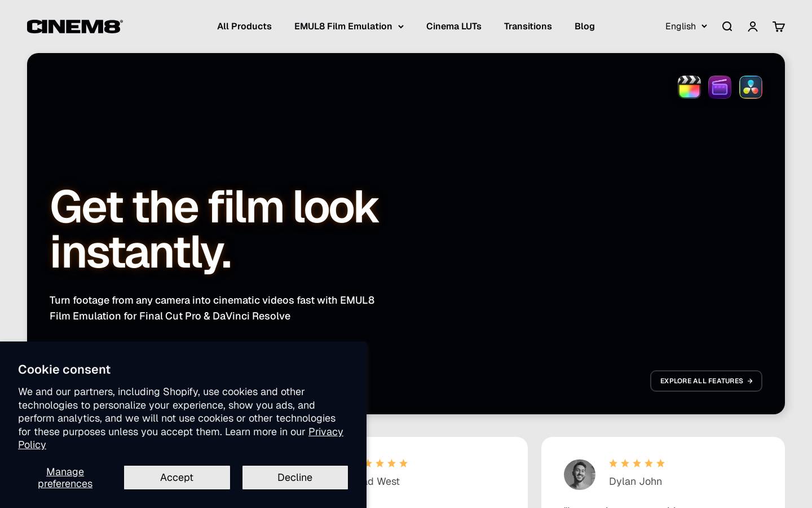Viewport: 812px width, 508px height.
Task: Click the 'Get the film look instantly.' headline
Action: 214,229
